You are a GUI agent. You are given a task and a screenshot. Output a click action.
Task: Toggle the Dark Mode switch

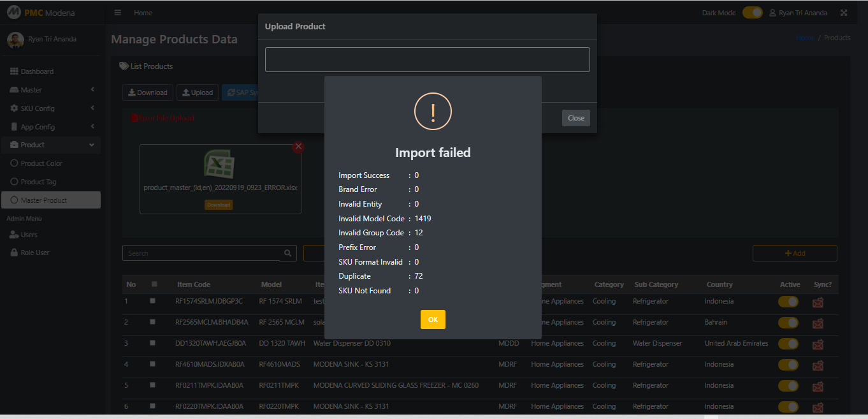(752, 13)
